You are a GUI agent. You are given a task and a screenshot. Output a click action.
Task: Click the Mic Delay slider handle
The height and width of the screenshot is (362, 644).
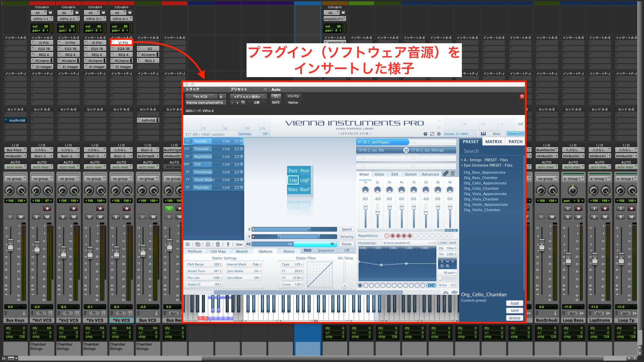(x=344, y=286)
